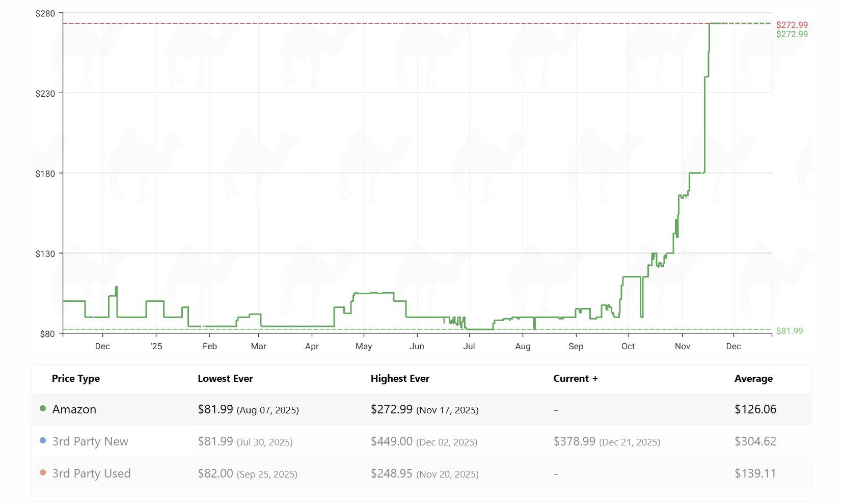Click the green $81.99 lowest price label

(x=790, y=330)
